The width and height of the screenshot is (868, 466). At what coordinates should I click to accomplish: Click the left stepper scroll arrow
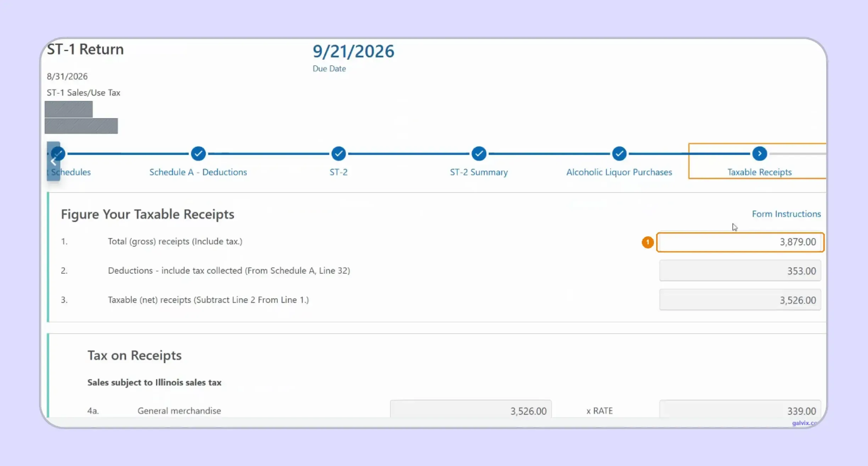pos(54,162)
